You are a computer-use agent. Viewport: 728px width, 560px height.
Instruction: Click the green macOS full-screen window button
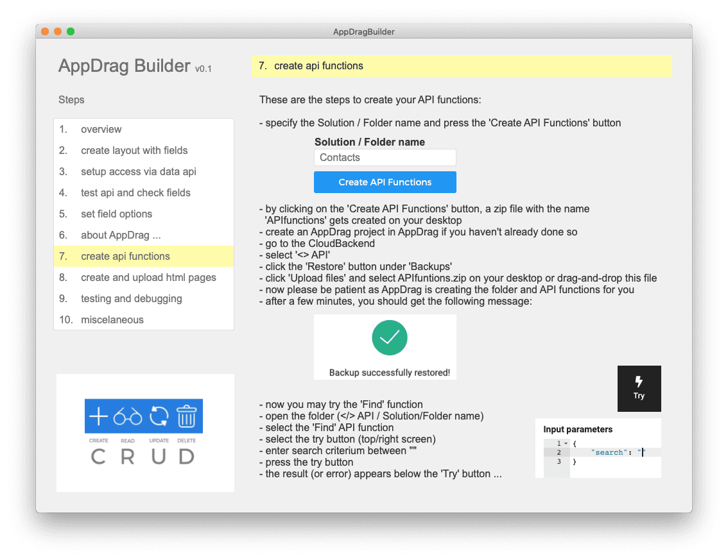click(x=71, y=31)
